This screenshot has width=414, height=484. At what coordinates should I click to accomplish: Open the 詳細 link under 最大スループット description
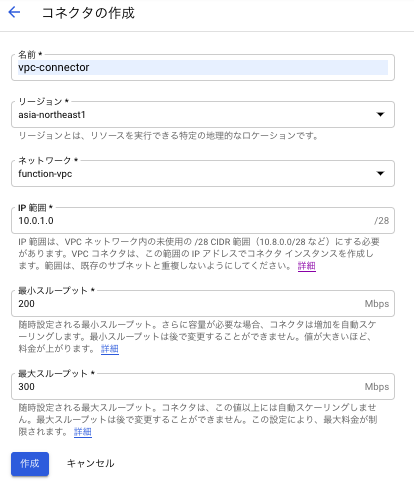point(83,432)
